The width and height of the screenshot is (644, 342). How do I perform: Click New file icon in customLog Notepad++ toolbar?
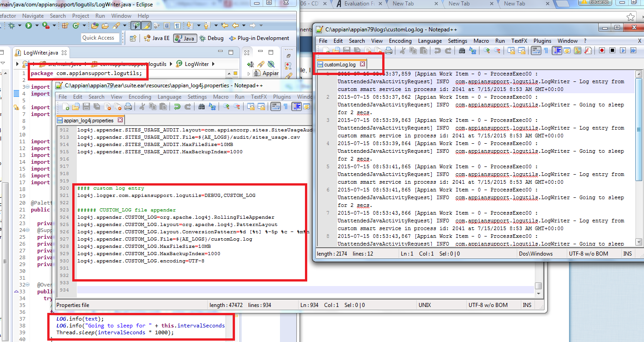point(326,50)
